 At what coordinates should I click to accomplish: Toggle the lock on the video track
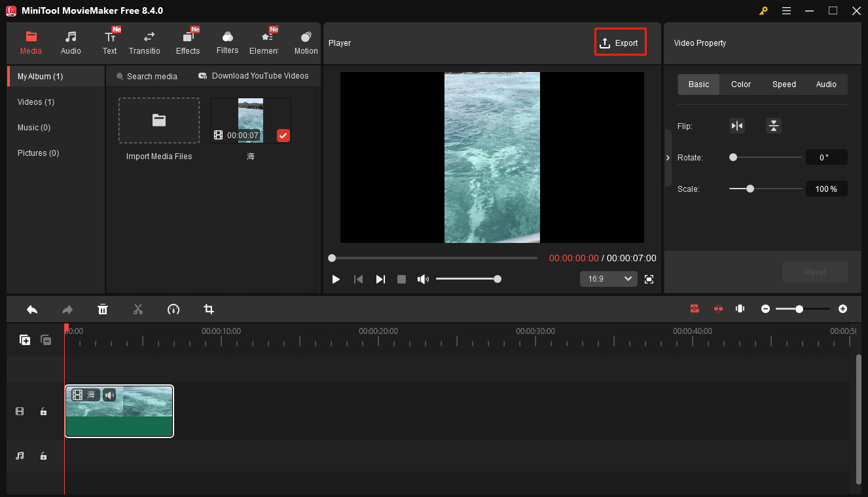click(x=43, y=411)
